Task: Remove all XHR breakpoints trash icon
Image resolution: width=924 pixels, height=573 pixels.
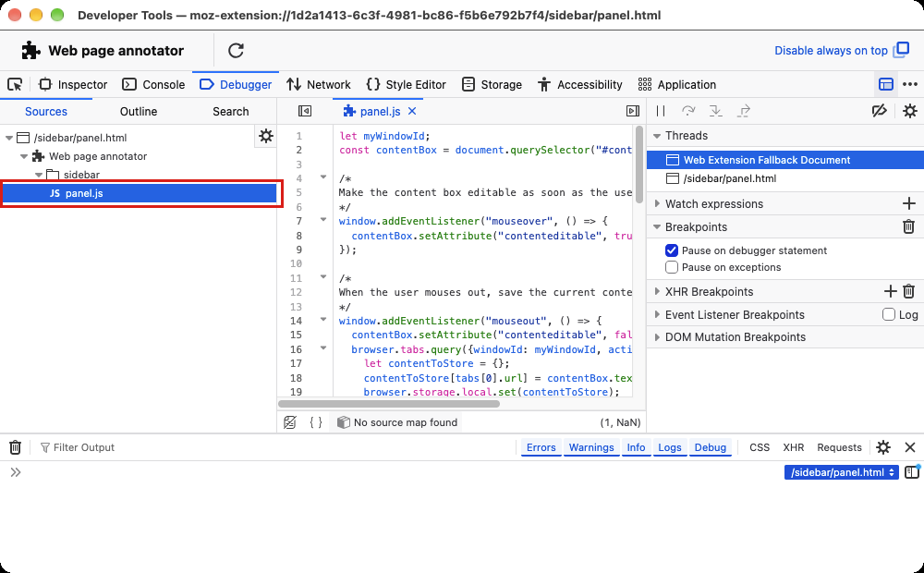Action: 908,291
